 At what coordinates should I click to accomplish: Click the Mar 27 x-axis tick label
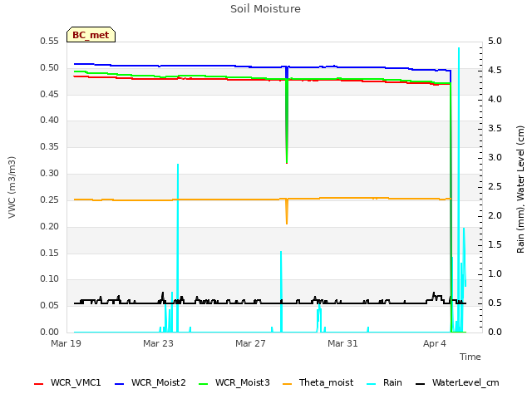tap(250, 343)
